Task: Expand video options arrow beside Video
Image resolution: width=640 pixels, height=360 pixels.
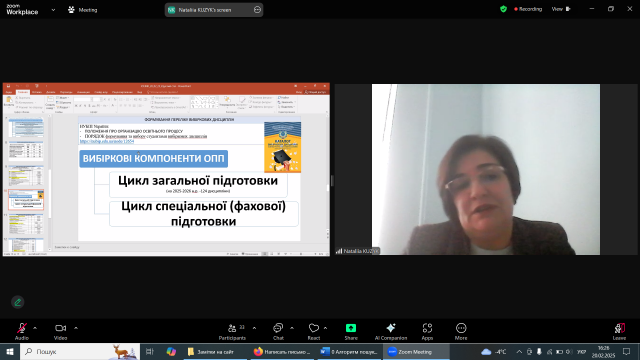Action: pyautogui.click(x=76, y=328)
